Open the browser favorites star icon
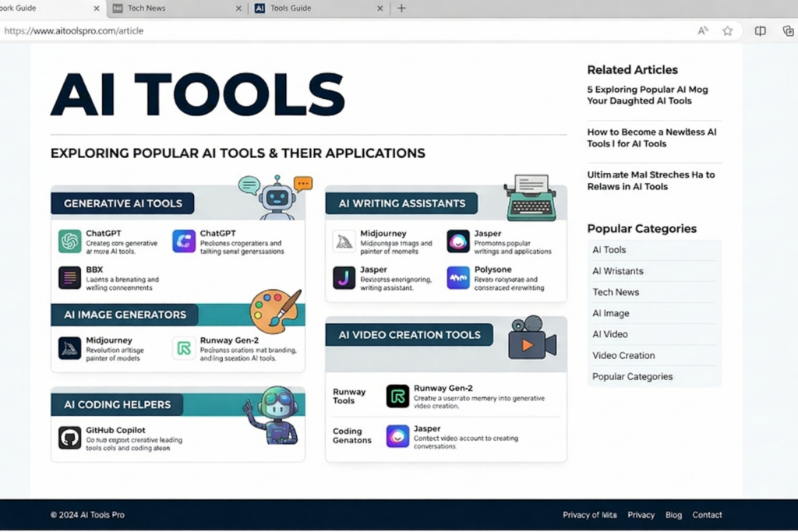This screenshot has width=798, height=532. click(x=727, y=30)
